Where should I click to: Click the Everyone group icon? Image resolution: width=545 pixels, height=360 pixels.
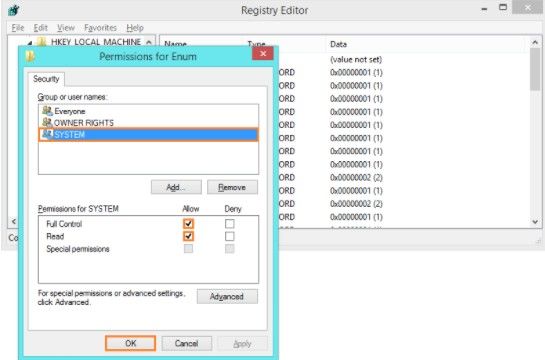pos(47,111)
